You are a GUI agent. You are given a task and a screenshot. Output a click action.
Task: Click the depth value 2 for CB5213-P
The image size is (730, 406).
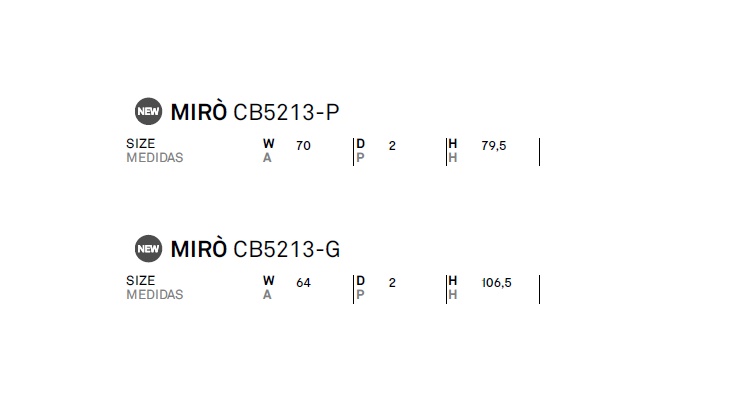pyautogui.click(x=392, y=146)
